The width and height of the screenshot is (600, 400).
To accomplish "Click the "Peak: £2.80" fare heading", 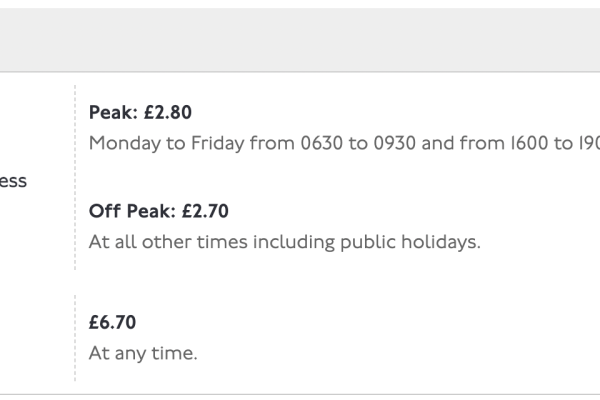I will point(140,112).
